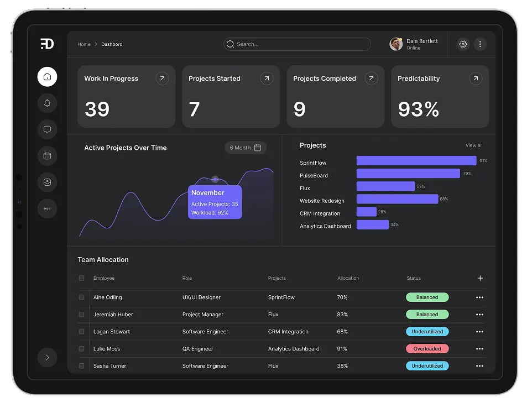The image size is (532, 408).
Task: Open the messages chat icon
Action: click(x=47, y=129)
